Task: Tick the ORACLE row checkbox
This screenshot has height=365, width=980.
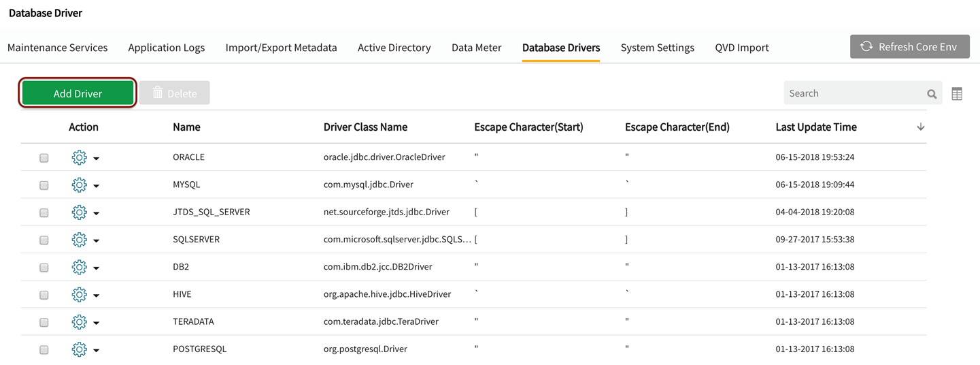Action: [44, 158]
